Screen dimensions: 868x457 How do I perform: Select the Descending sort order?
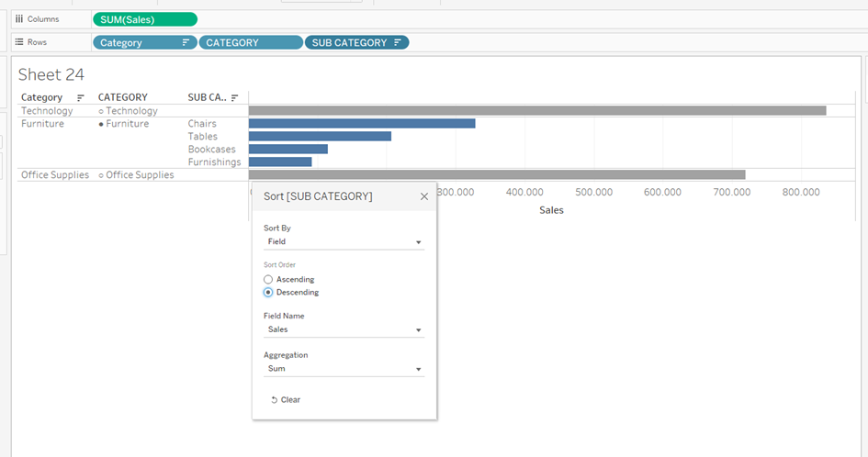[268, 293]
